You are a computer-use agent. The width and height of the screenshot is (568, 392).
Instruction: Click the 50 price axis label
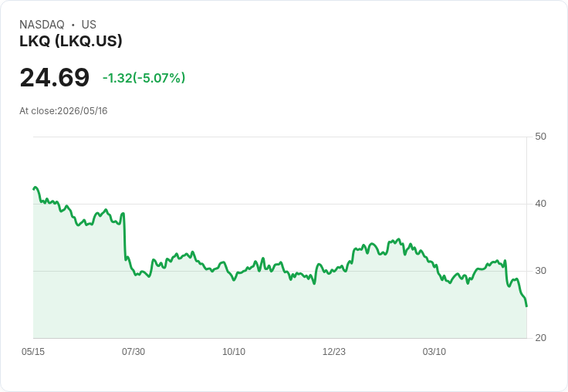point(540,137)
